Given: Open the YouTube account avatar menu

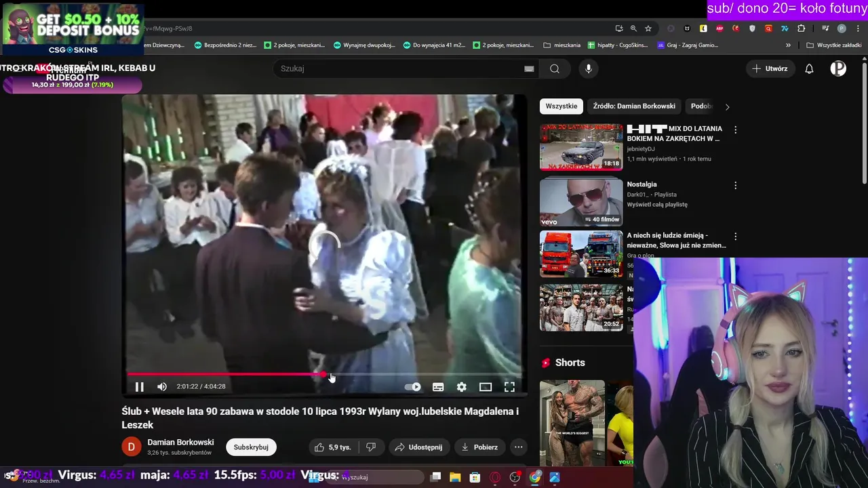Looking at the screenshot, I should click(838, 68).
